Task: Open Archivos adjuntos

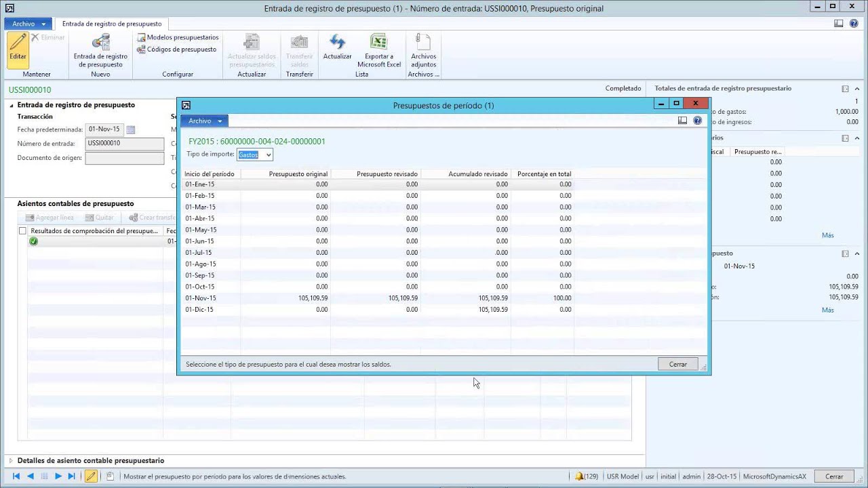Action: [424, 51]
